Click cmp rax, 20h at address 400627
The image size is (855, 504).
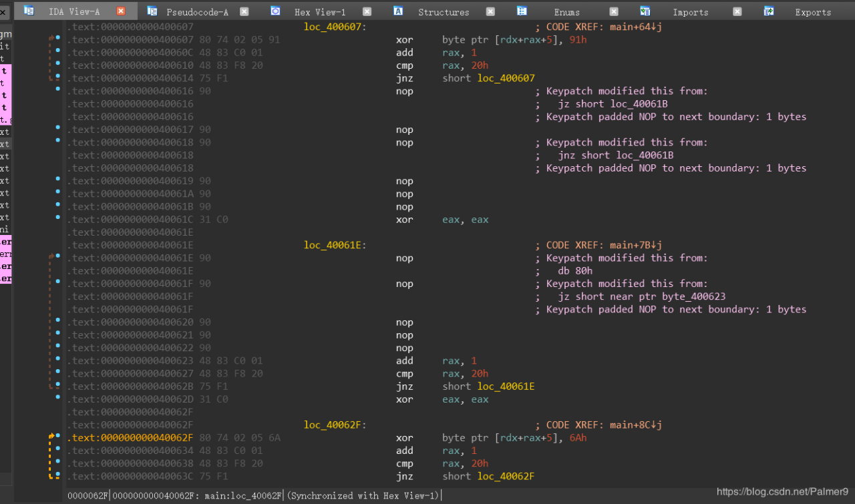coord(442,374)
